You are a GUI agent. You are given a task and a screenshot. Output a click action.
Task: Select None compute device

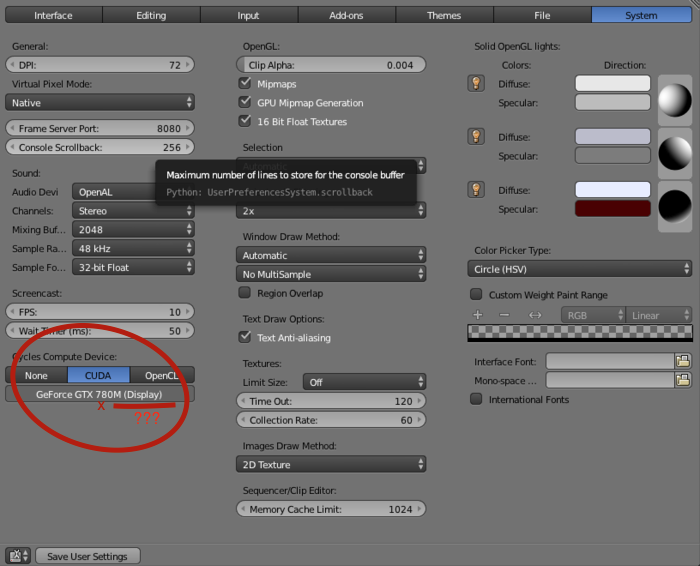(36, 375)
